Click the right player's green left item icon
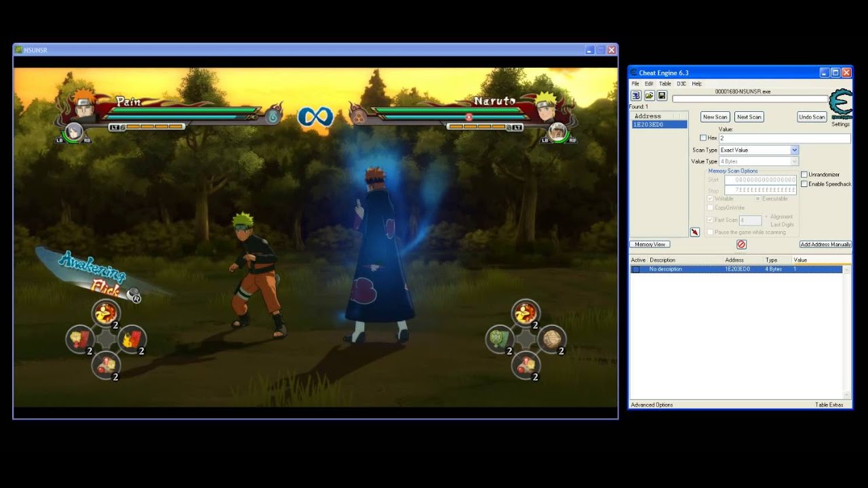868x488 pixels. [499, 338]
